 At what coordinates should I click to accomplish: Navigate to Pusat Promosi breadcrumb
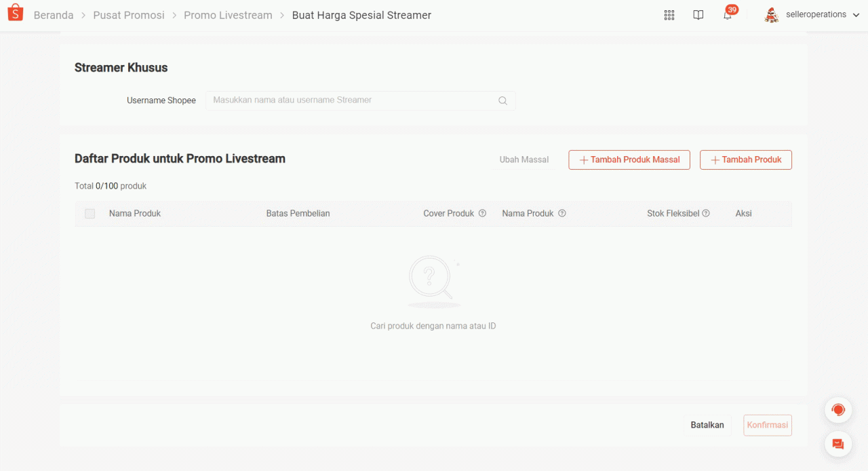point(129,15)
